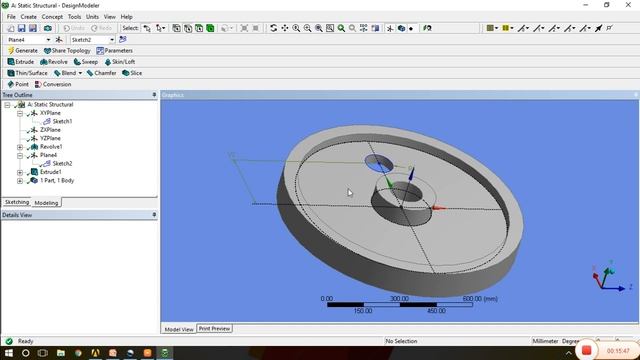The width and height of the screenshot is (640, 360).
Task: Select the Chamfer tool
Action: point(102,73)
